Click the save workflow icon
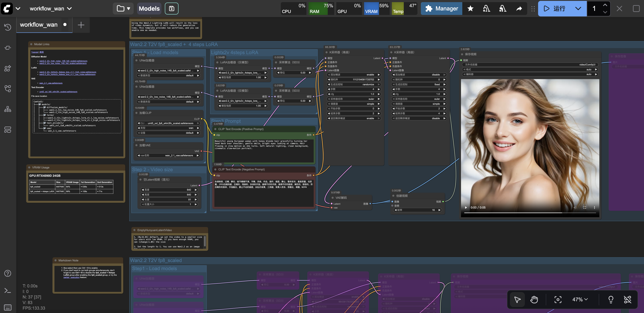Image resolution: width=644 pixels, height=313 pixels. 171,9
